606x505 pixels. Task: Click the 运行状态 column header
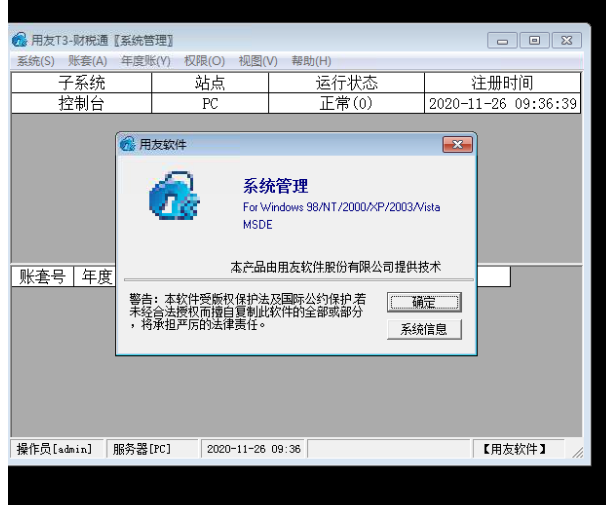(x=346, y=83)
